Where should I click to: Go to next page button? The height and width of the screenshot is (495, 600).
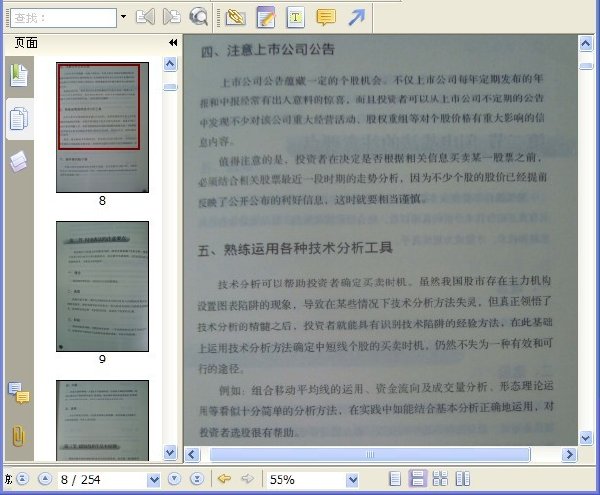174,479
